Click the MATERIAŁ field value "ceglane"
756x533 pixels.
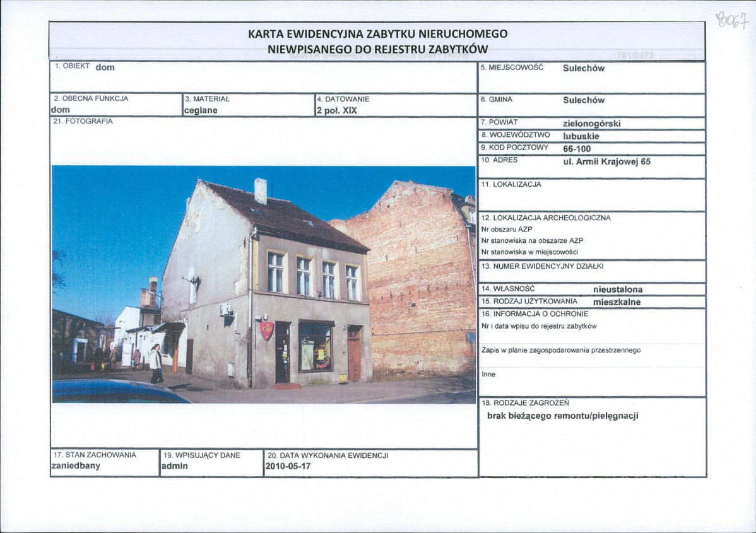200,110
